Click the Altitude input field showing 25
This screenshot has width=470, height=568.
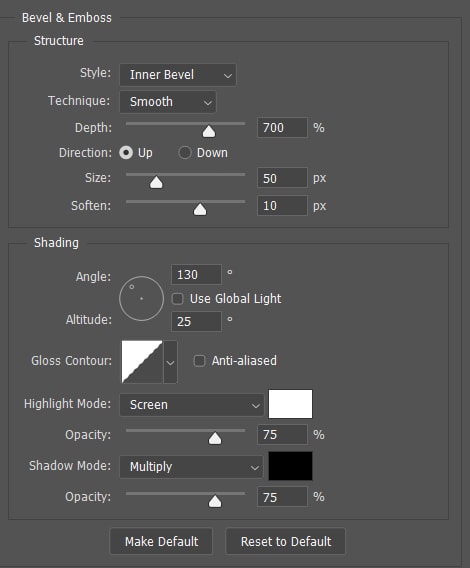[x=196, y=321]
